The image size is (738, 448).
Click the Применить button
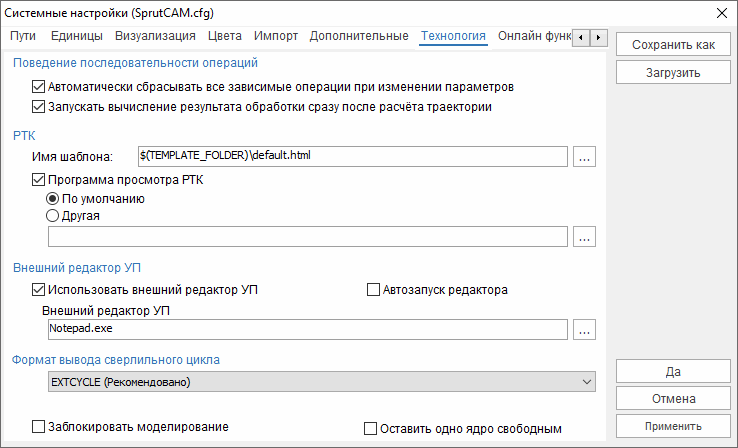pos(673,426)
